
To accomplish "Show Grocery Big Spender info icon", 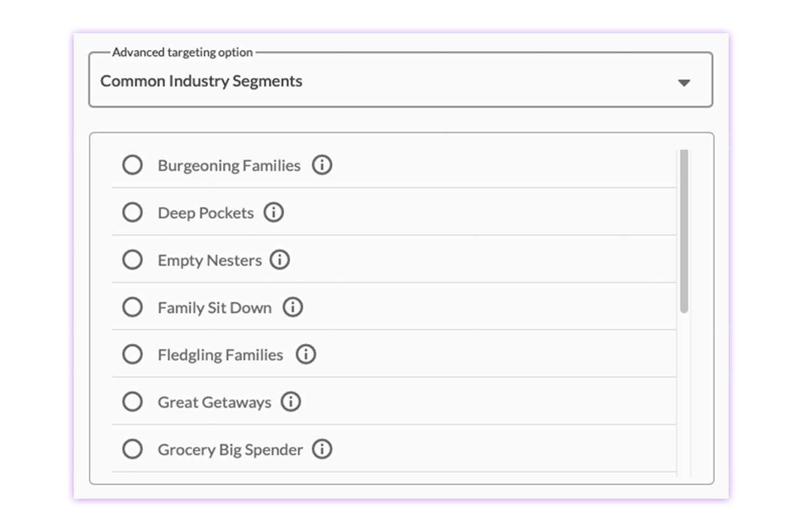I will pos(322,449).
